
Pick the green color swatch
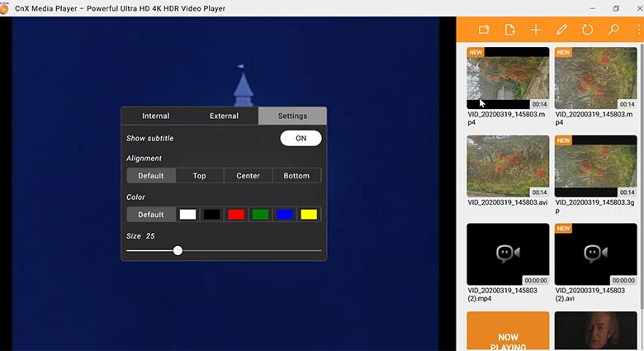[260, 215]
